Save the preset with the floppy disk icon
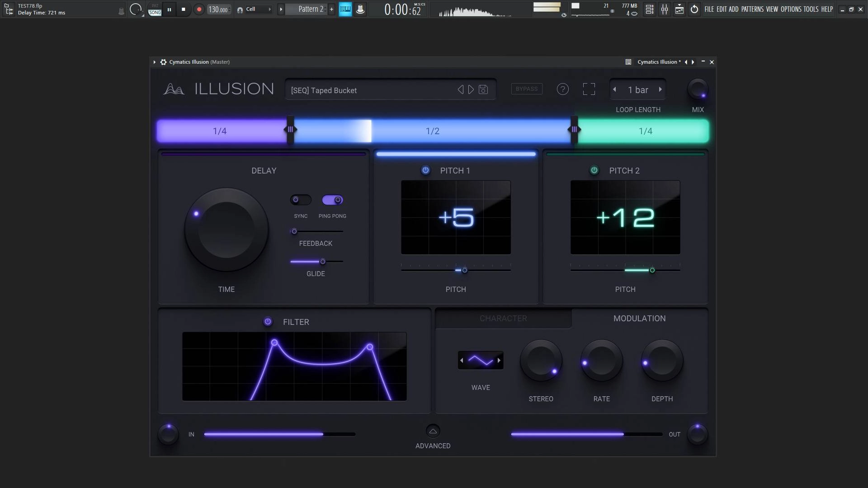The image size is (868, 488). click(483, 89)
